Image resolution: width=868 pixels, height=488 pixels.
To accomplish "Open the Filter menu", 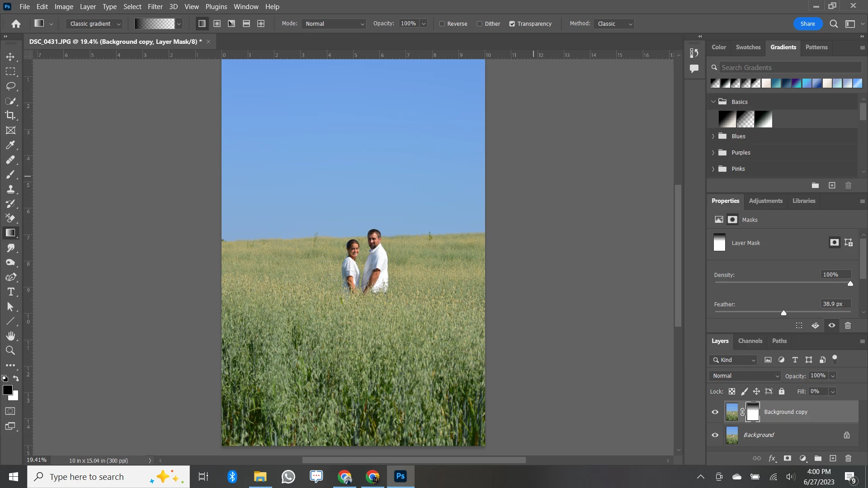I will pos(155,7).
